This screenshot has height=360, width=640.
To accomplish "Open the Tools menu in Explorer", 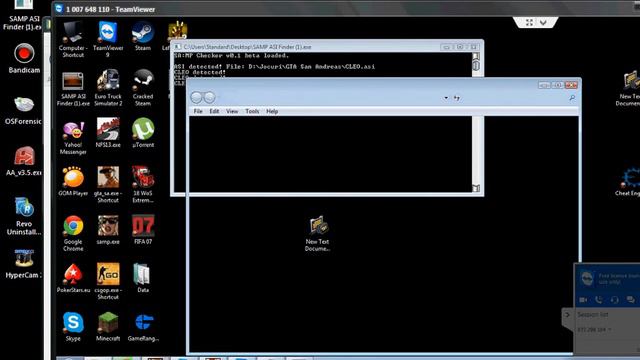I will [x=252, y=111].
